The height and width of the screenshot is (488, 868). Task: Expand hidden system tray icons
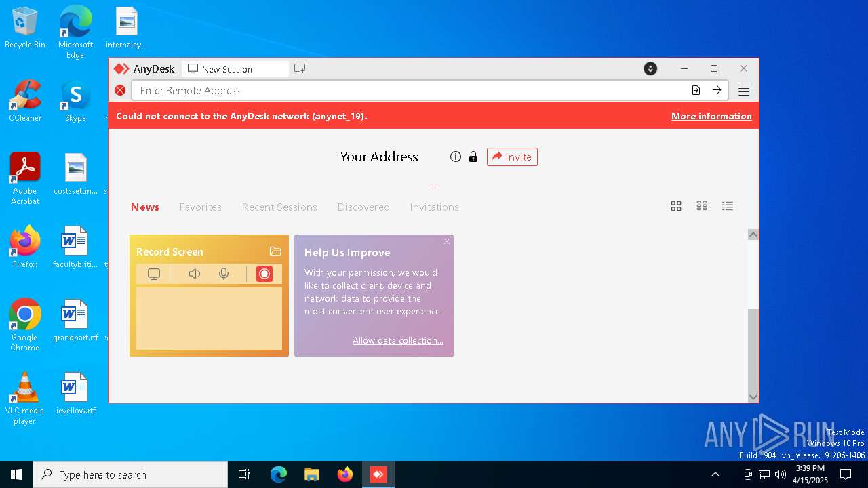(x=715, y=474)
